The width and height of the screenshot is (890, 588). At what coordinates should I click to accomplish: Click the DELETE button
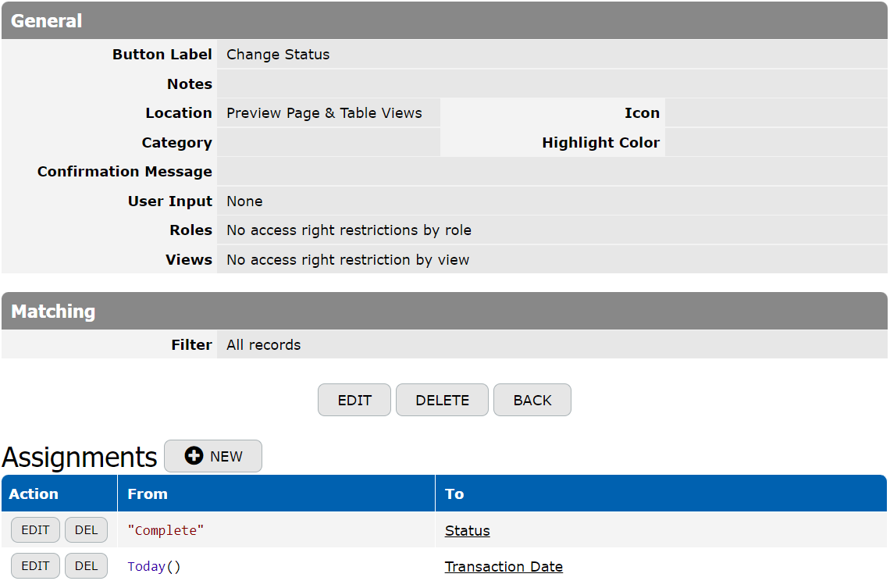pos(442,400)
